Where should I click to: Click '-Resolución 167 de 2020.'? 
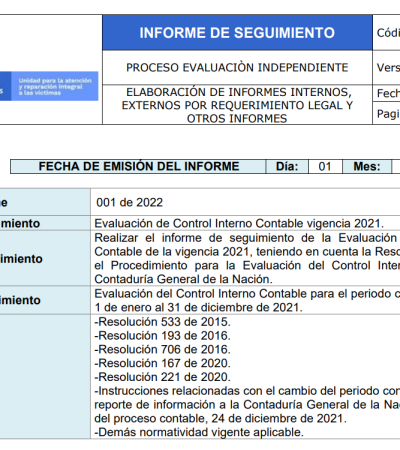click(x=162, y=363)
